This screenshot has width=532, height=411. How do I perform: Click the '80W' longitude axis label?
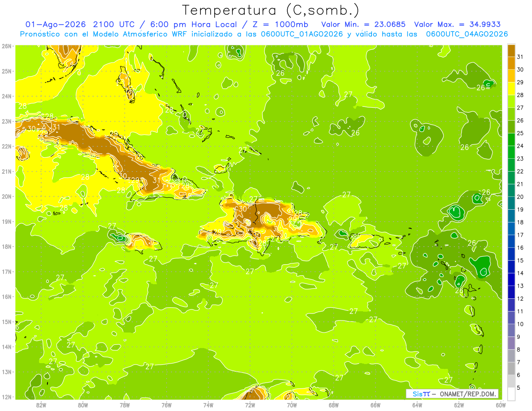tap(83, 405)
